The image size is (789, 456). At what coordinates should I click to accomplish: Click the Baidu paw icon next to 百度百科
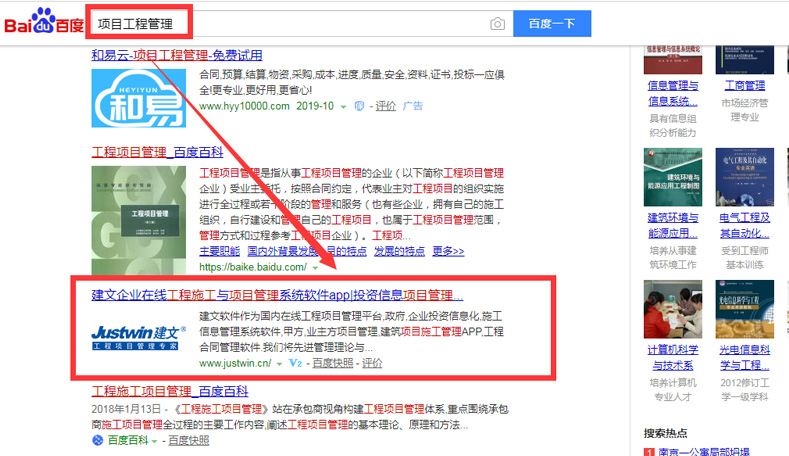[97, 440]
